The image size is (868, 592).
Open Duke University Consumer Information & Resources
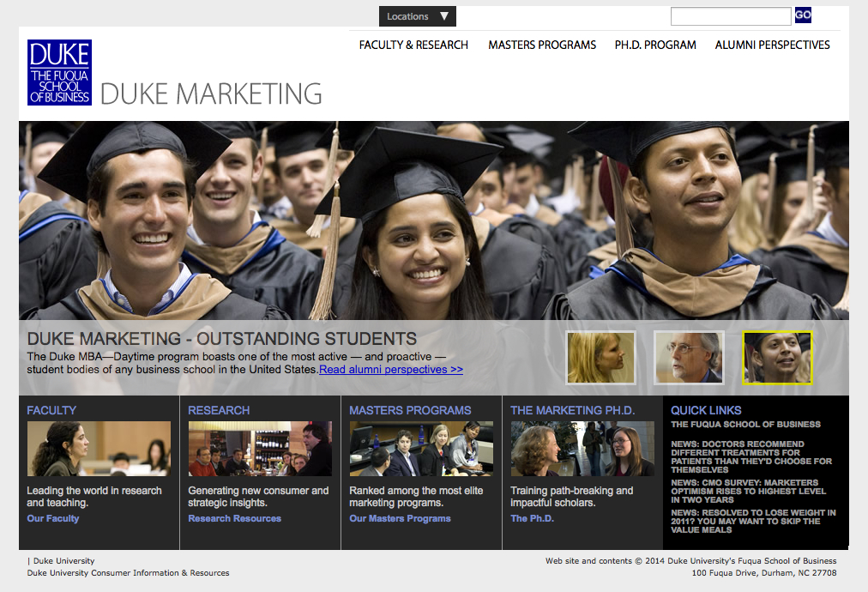coord(128,573)
